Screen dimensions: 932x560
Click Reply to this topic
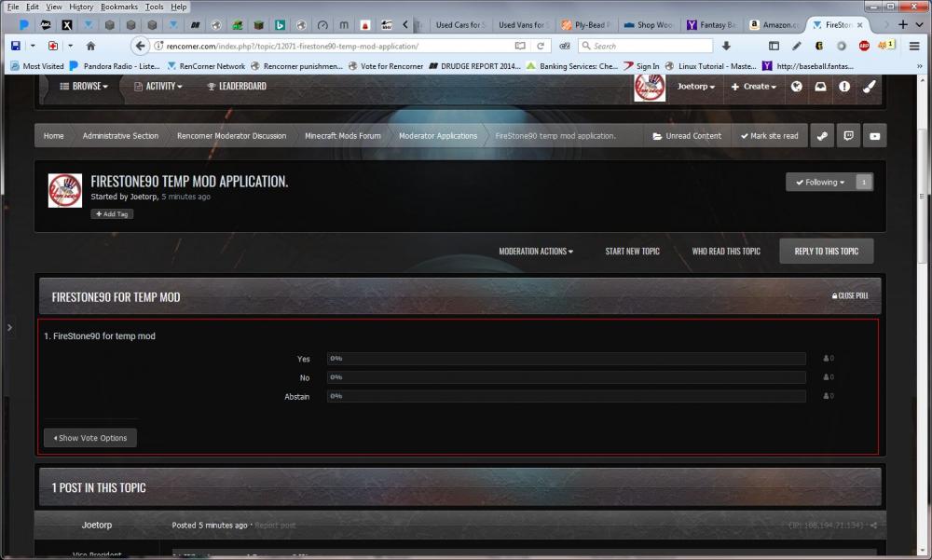tap(827, 252)
